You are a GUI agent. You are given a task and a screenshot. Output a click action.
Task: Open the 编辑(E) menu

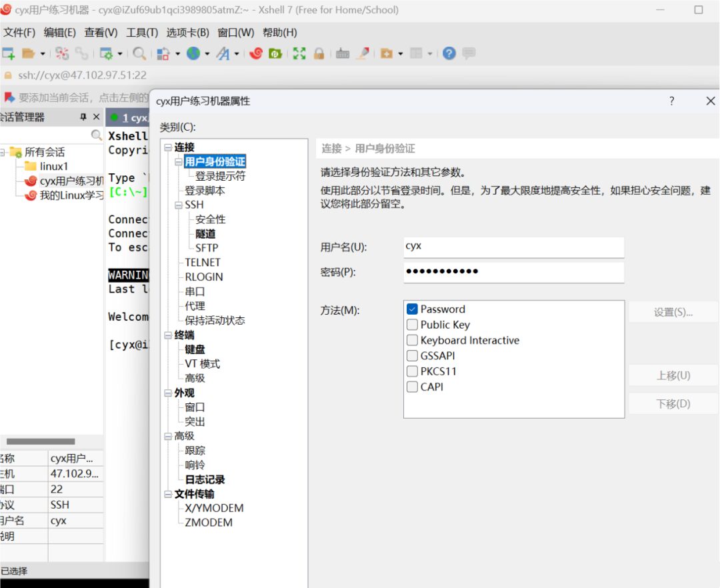(60, 33)
